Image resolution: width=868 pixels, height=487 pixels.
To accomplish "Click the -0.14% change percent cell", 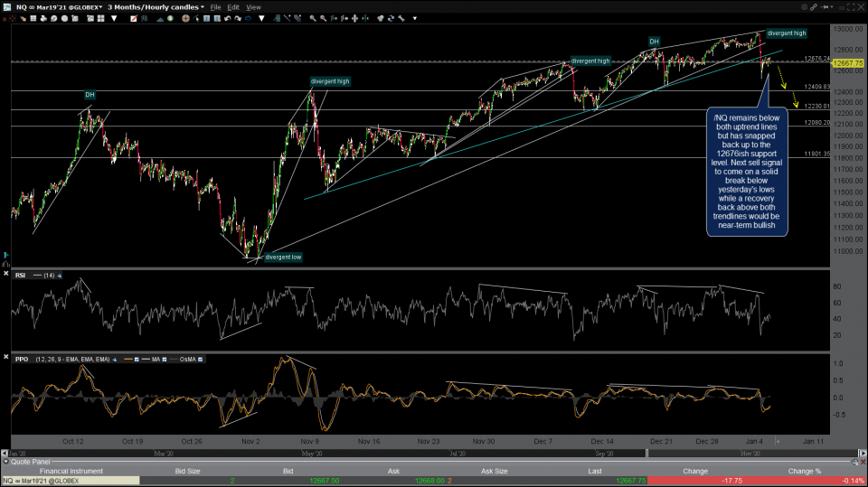I will [853, 481].
